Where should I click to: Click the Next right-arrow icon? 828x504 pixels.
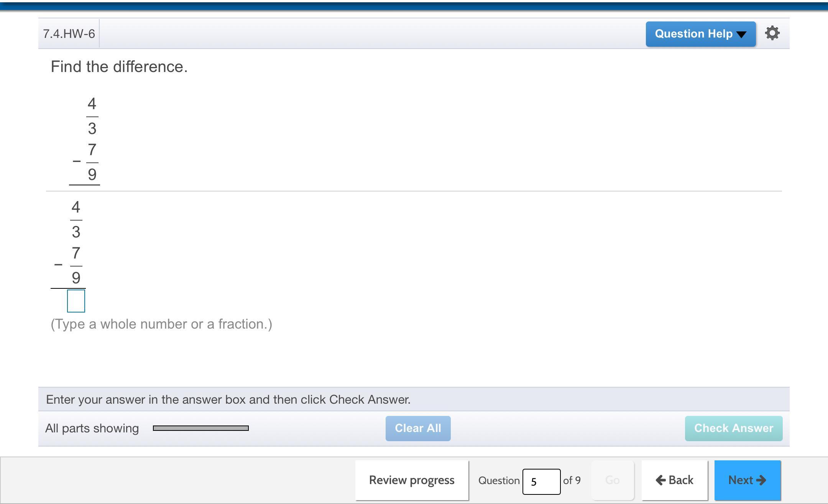(761, 480)
